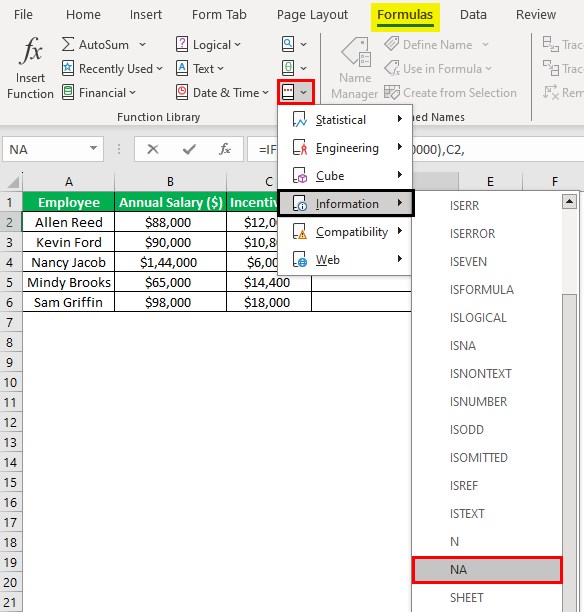Click the Define Name tag icon
This screenshot has height=612, width=584.
coord(392,44)
